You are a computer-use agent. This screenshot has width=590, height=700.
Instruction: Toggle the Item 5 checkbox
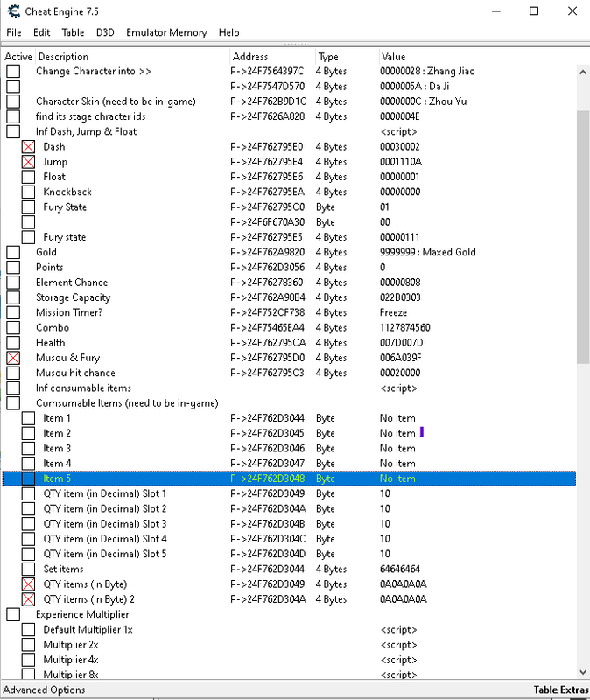[29, 479]
